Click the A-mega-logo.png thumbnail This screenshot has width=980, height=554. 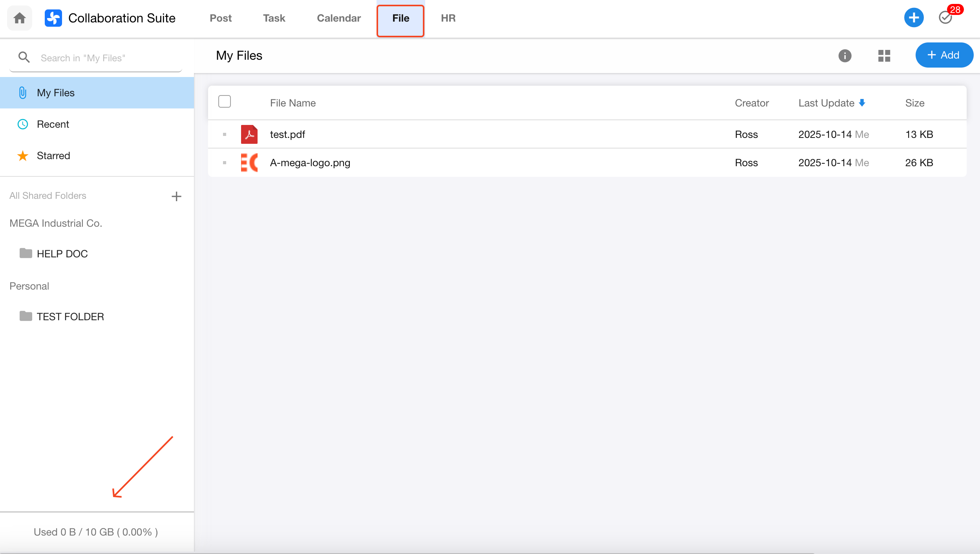click(249, 163)
